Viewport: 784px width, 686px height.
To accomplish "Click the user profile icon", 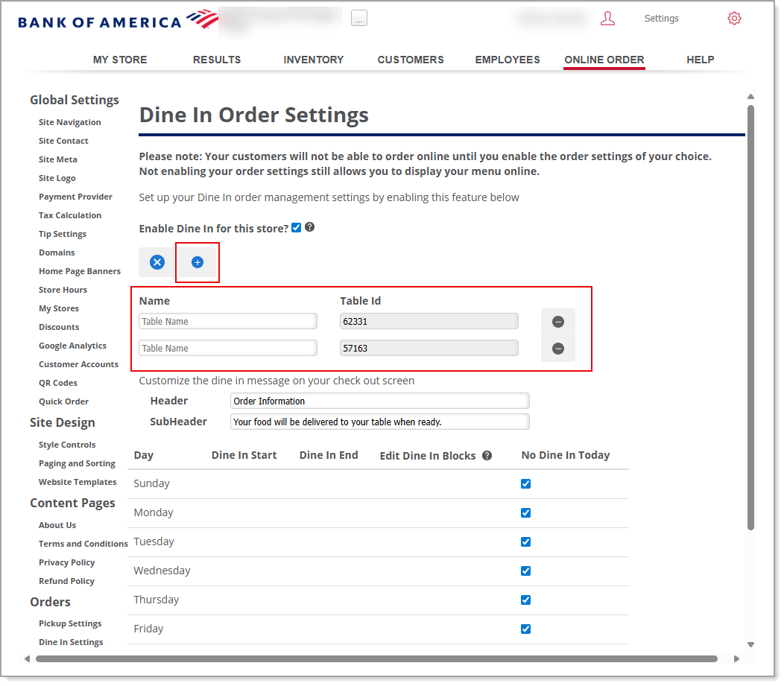I will 608,19.
